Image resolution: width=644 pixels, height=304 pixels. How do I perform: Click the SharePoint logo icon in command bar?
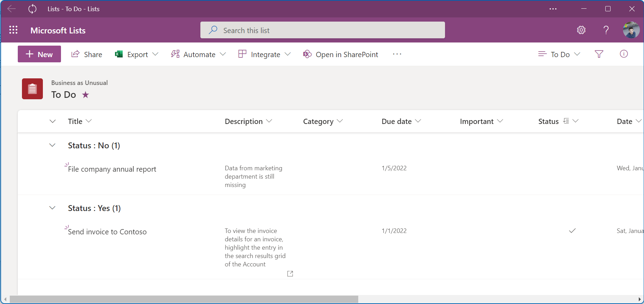[x=307, y=54]
